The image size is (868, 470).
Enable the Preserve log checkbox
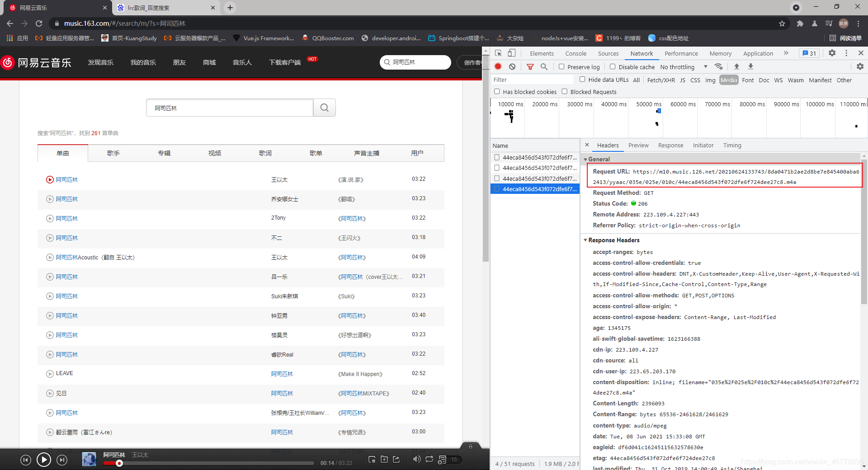coord(561,66)
